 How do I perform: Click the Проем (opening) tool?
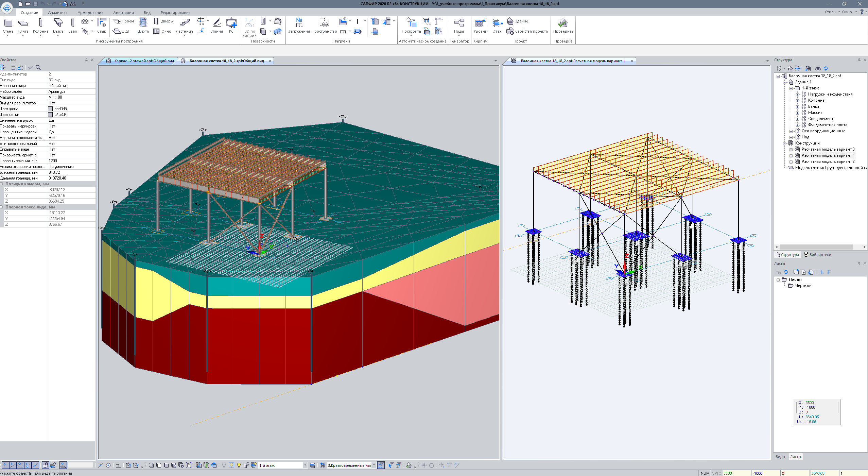(x=123, y=21)
